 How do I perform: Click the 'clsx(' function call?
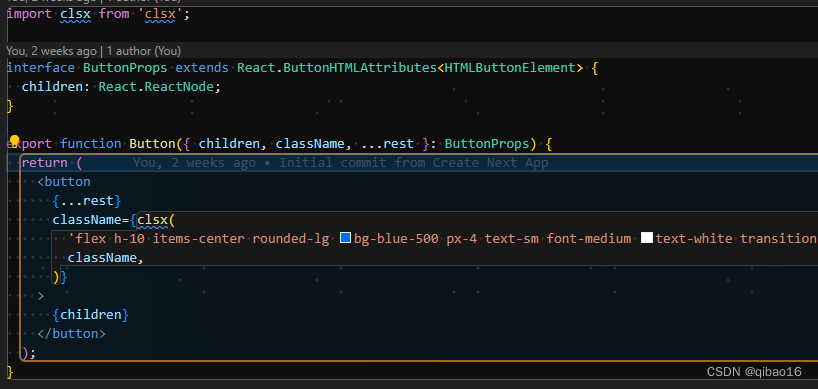(157, 220)
